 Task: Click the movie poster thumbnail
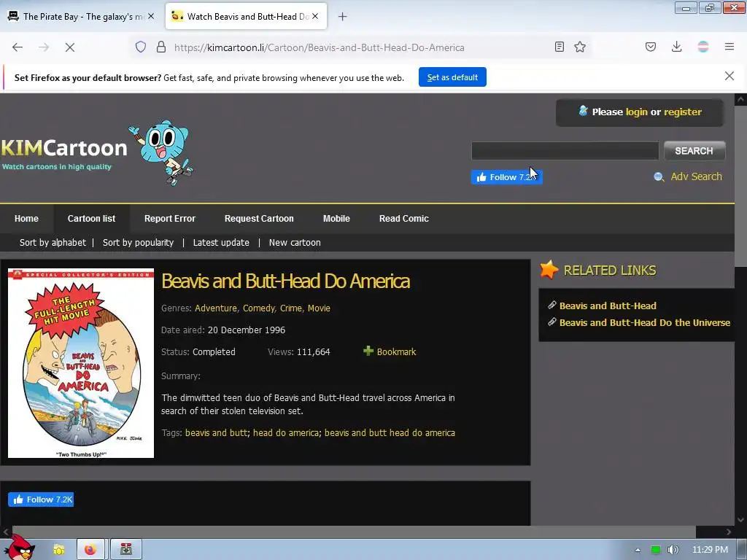[x=81, y=363]
